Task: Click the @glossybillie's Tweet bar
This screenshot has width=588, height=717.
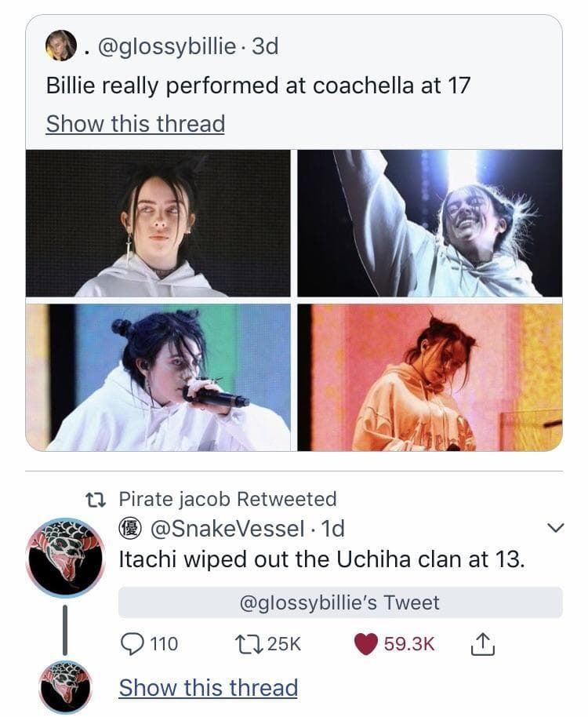Action: click(339, 602)
